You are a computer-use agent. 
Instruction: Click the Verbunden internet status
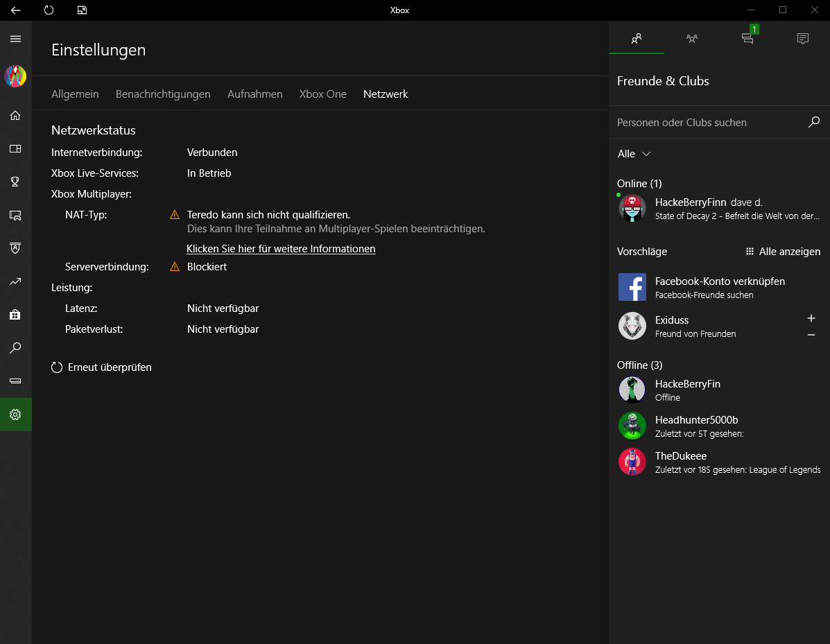[x=212, y=153]
